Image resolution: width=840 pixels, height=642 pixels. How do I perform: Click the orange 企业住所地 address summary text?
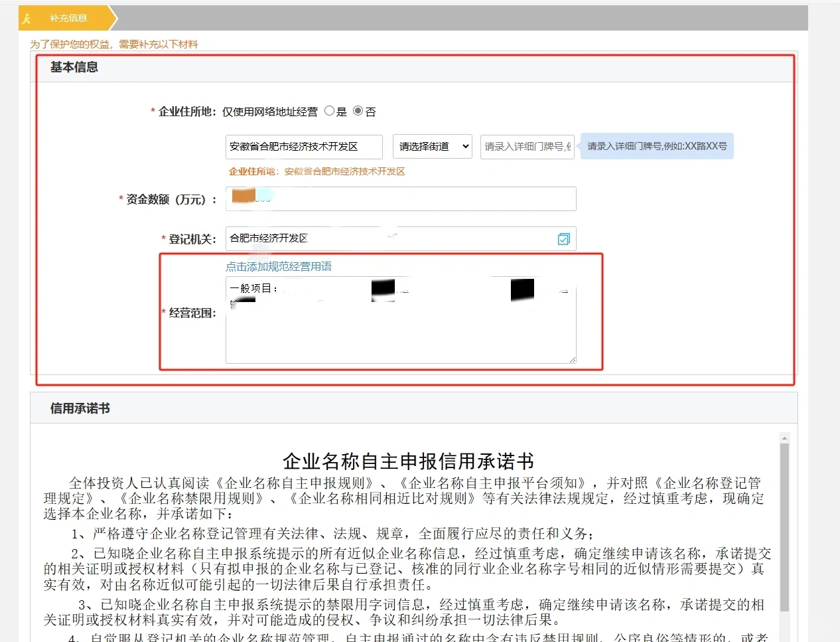click(317, 171)
